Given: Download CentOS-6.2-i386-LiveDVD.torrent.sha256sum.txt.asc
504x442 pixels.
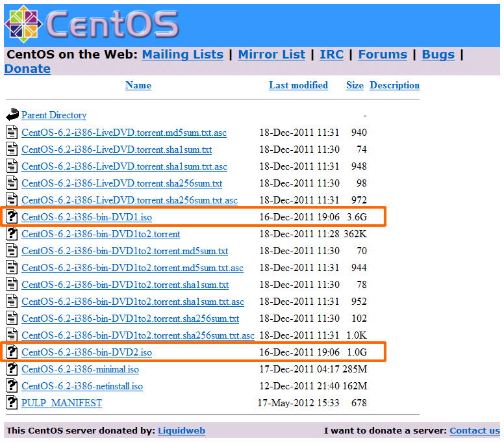Looking at the screenshot, I should pyautogui.click(x=129, y=200).
